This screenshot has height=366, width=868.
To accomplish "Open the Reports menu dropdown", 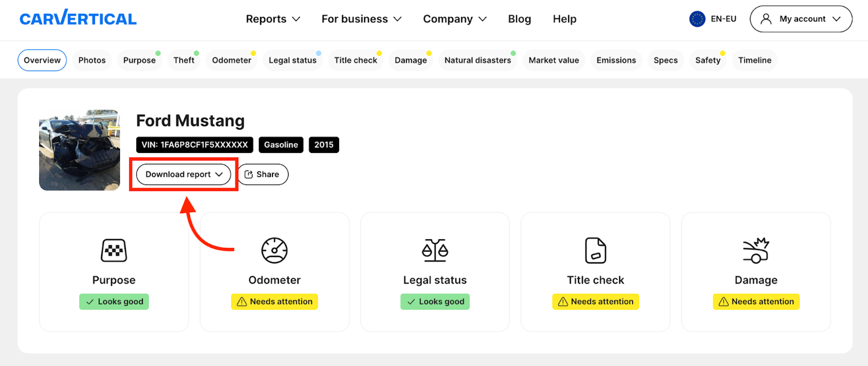I will point(273,19).
